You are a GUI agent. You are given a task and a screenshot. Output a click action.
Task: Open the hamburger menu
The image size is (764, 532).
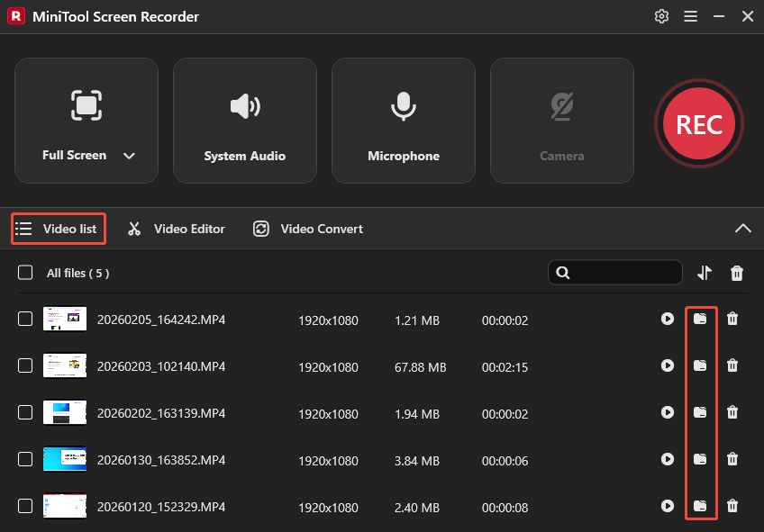point(690,16)
